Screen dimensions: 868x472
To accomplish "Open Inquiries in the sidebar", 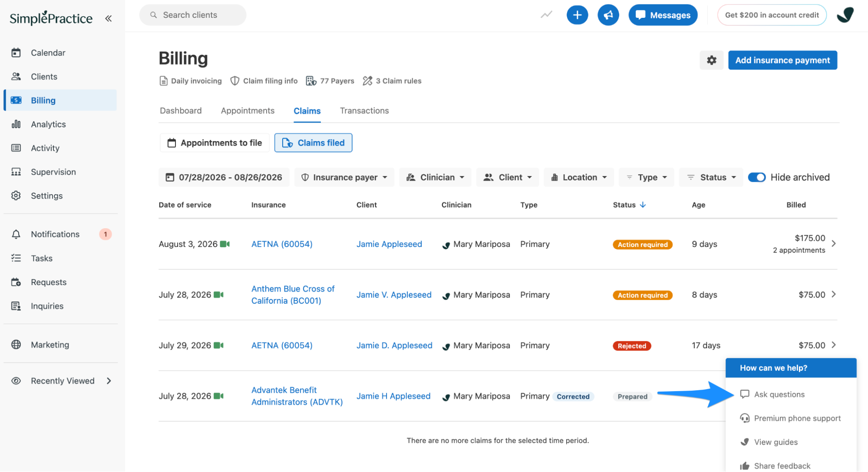I will click(x=47, y=306).
